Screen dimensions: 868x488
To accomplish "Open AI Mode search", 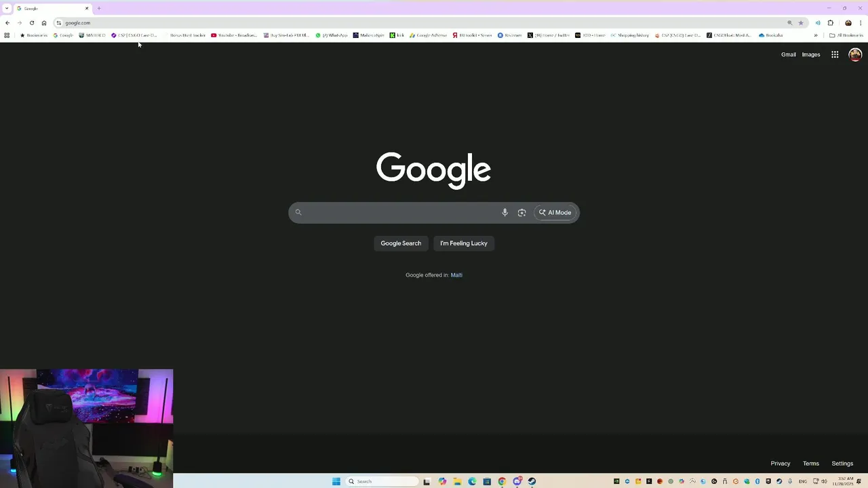I will [x=555, y=212].
